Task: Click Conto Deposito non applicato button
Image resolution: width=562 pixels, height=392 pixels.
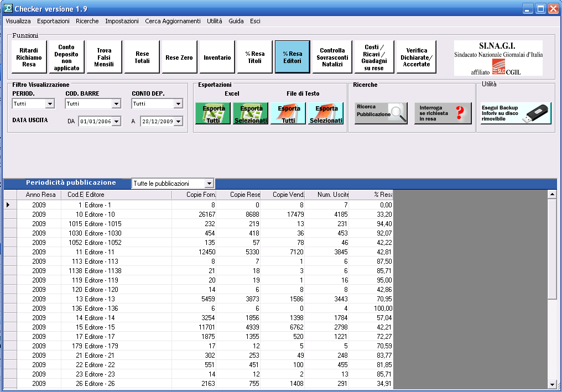Action: coord(66,57)
